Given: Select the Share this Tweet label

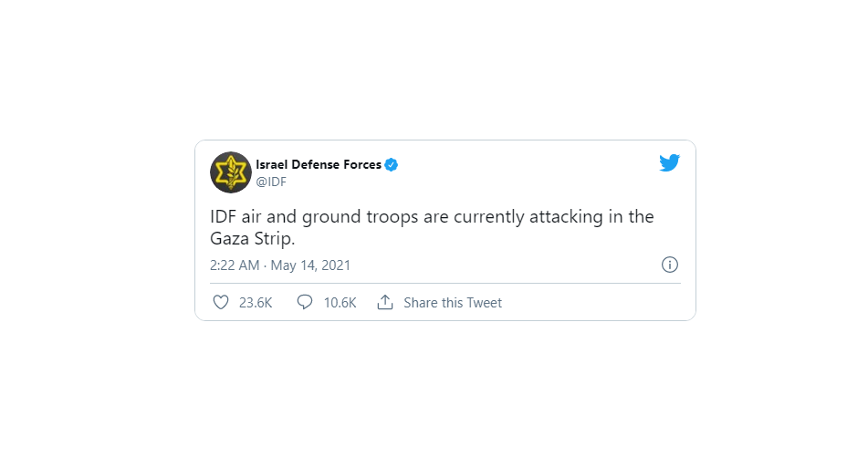Looking at the screenshot, I should 453,303.
